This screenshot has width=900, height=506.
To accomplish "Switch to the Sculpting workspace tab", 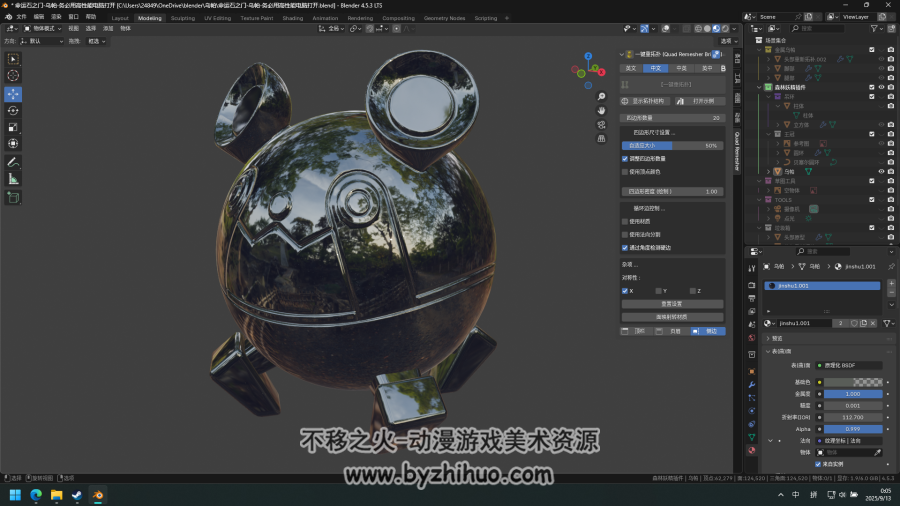I will click(183, 18).
